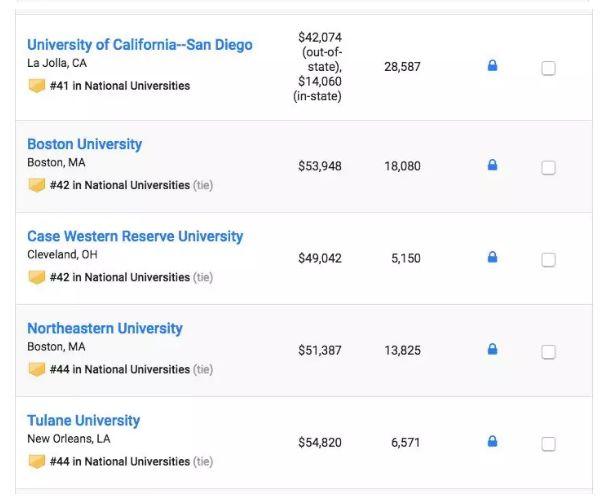Select the Northeastern University checkbox
Screen dimensions: 603x501
[x=548, y=352]
